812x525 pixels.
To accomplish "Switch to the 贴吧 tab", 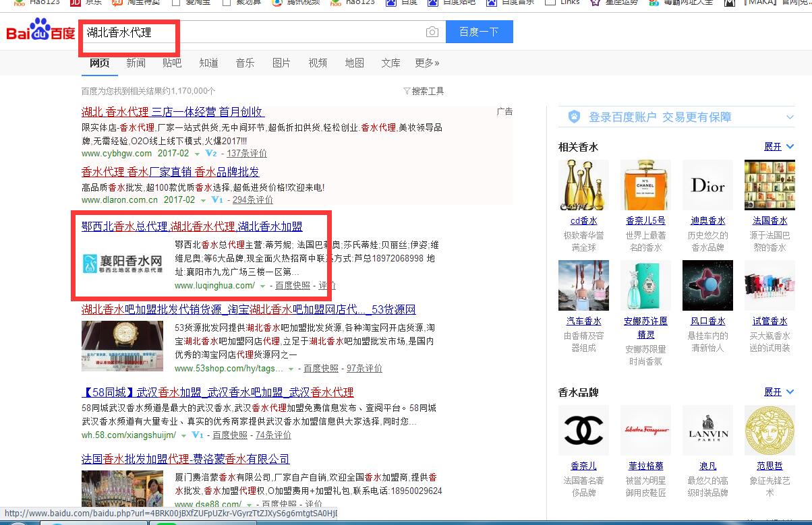I will [172, 63].
